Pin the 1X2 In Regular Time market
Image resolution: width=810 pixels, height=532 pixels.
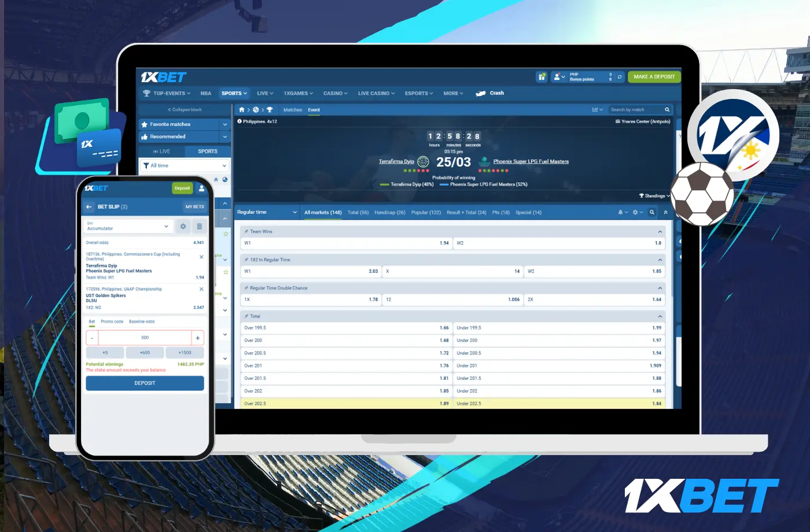pos(246,260)
